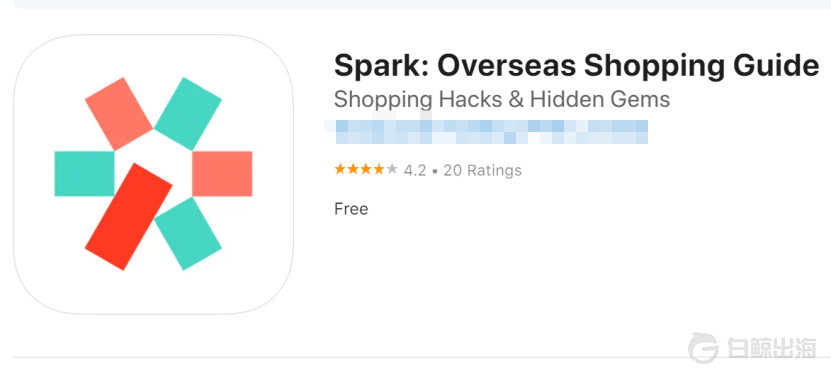Click the Spark app icon
831x379 pixels.
coord(153,174)
